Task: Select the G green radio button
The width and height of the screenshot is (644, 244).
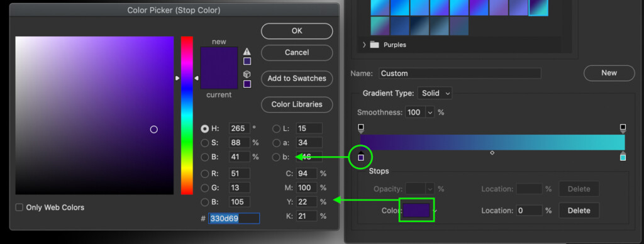Action: (x=204, y=188)
